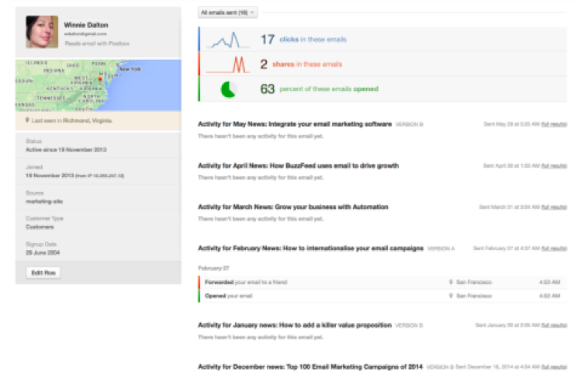The width and height of the screenshot is (588, 379).
Task: Click Winnie Dalton's profile photo
Action: [x=41, y=33]
